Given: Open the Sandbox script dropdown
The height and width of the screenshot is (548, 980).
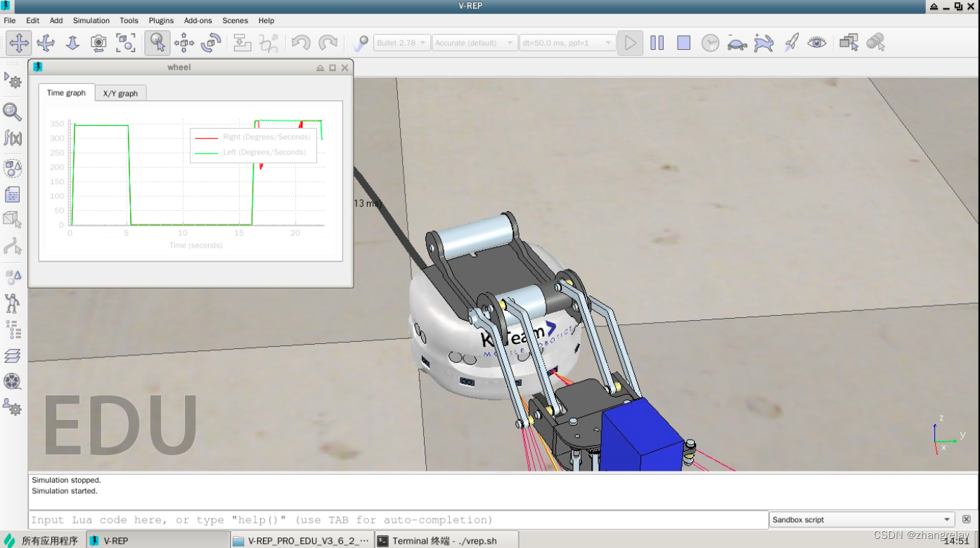Looking at the screenshot, I should [x=863, y=520].
